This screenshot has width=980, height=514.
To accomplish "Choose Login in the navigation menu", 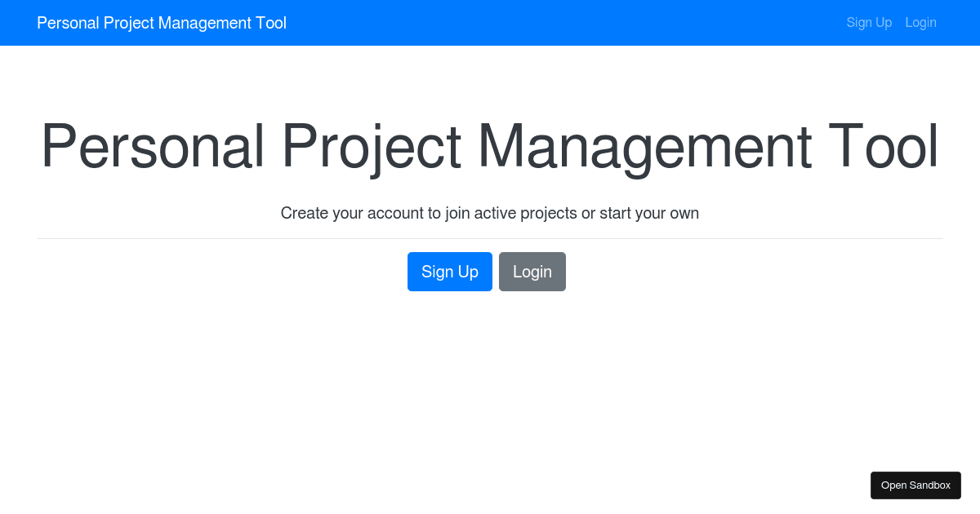I will (x=920, y=22).
